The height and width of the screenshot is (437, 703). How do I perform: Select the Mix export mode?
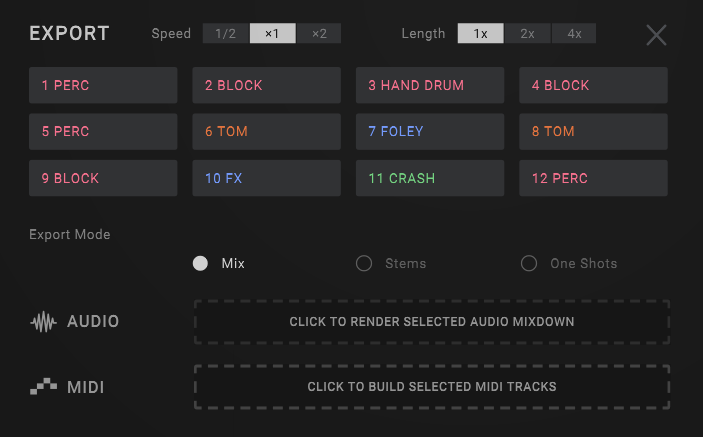[x=201, y=264]
